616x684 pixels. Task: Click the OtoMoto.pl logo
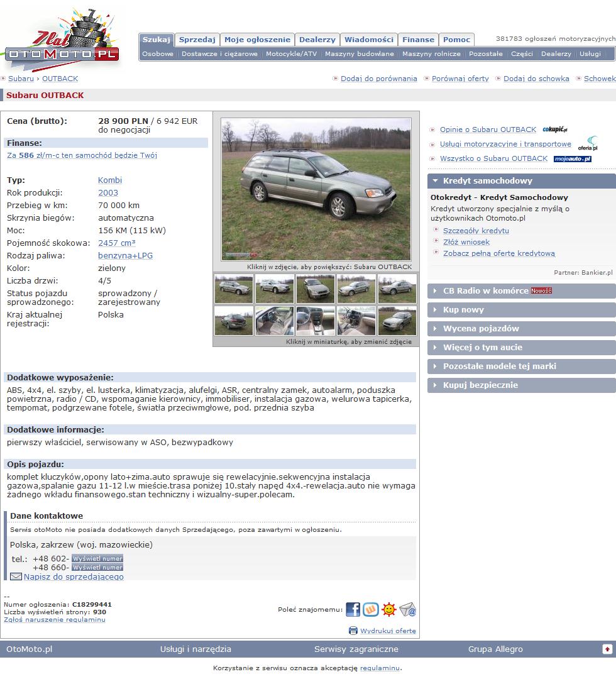coord(61,40)
